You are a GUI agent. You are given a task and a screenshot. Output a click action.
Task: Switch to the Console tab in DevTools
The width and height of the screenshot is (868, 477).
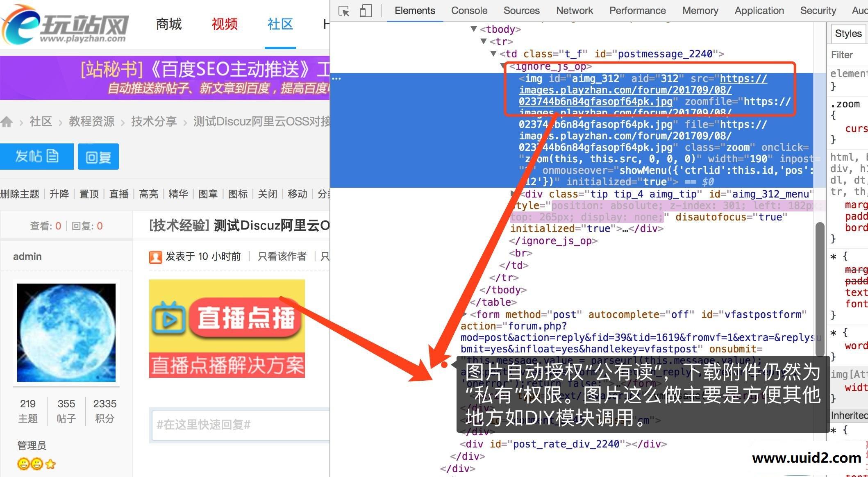pos(469,10)
